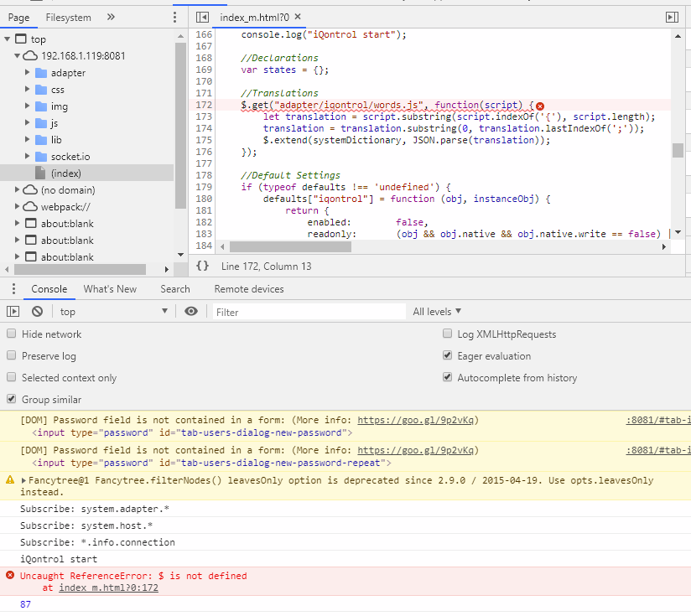Click the pretty-print curly braces icon
691x616 pixels.
[x=202, y=266]
